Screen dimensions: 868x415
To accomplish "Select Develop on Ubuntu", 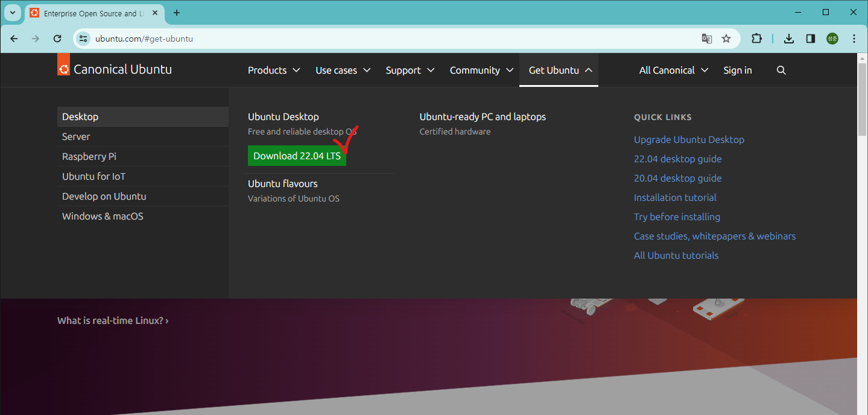I will point(143,196).
